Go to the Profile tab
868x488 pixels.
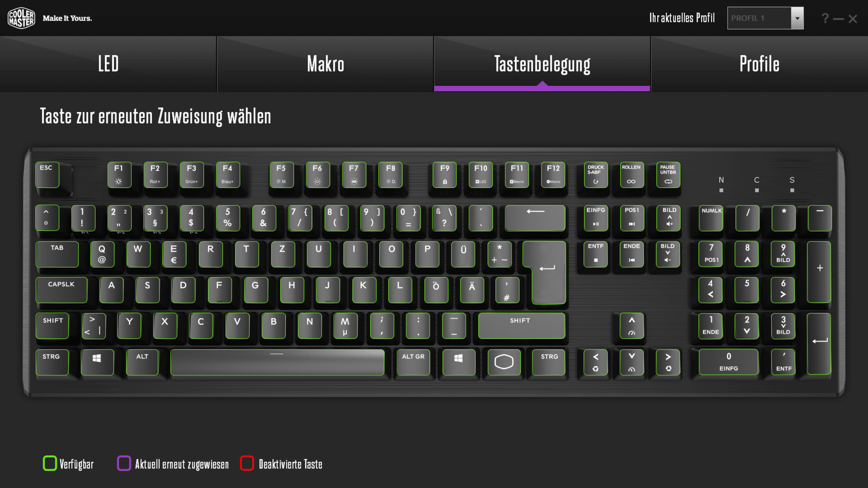(x=759, y=64)
